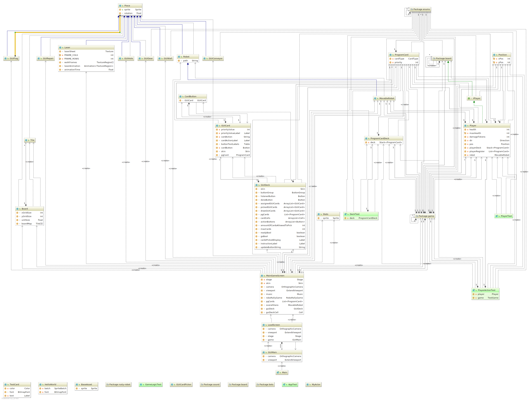The image size is (532, 401).
Task: Click the playerRegister field
Action: 487,151
